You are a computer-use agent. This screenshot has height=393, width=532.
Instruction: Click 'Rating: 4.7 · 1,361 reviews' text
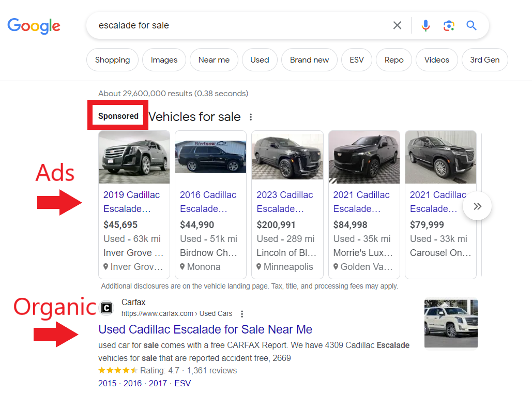(188, 371)
